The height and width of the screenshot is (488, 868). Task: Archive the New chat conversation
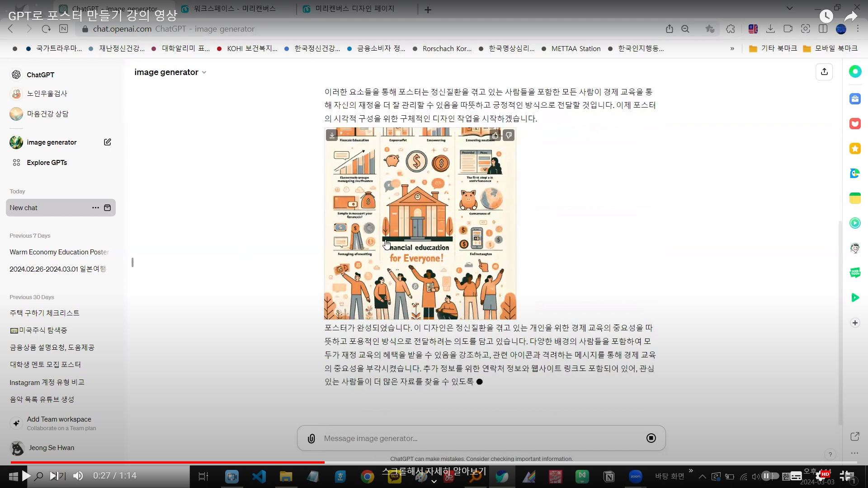point(108,208)
